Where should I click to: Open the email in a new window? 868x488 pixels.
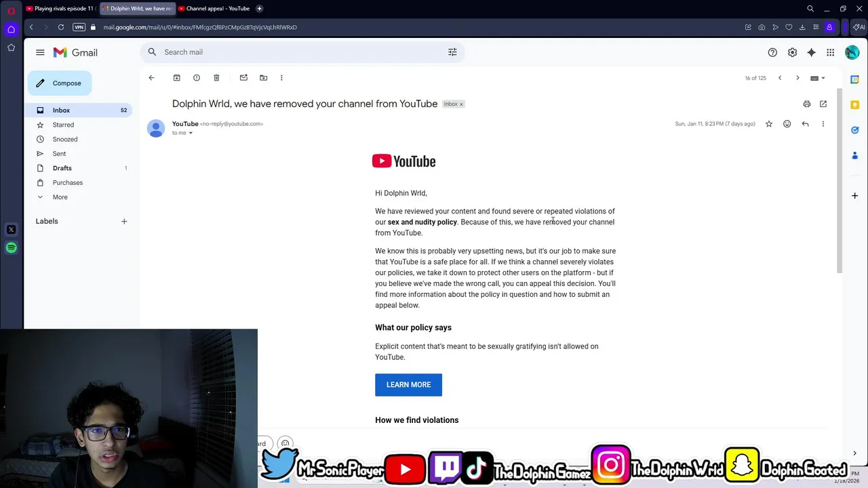point(823,104)
